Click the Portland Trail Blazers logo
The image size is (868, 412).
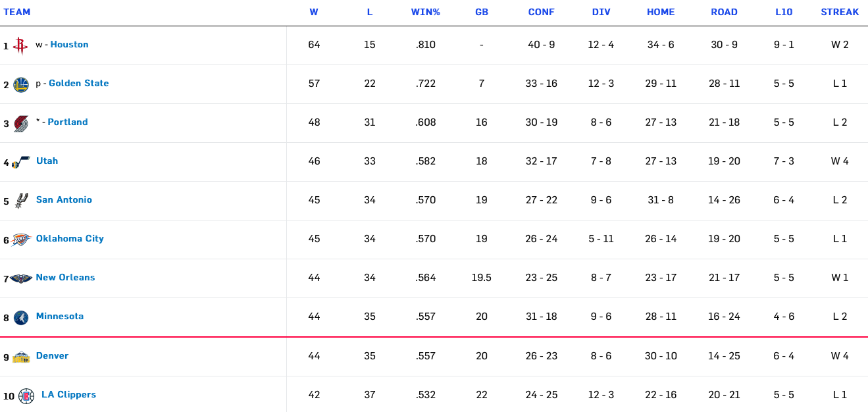21,123
